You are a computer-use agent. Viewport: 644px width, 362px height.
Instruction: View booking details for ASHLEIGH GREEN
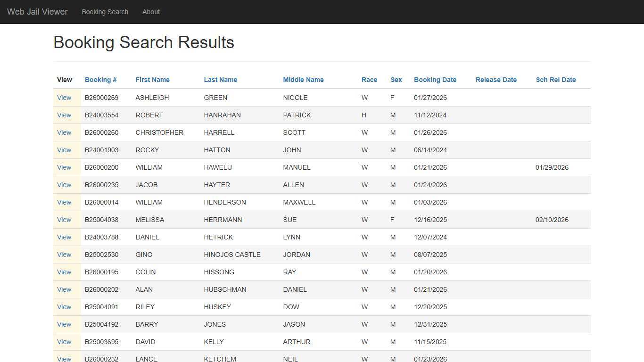tap(64, 98)
